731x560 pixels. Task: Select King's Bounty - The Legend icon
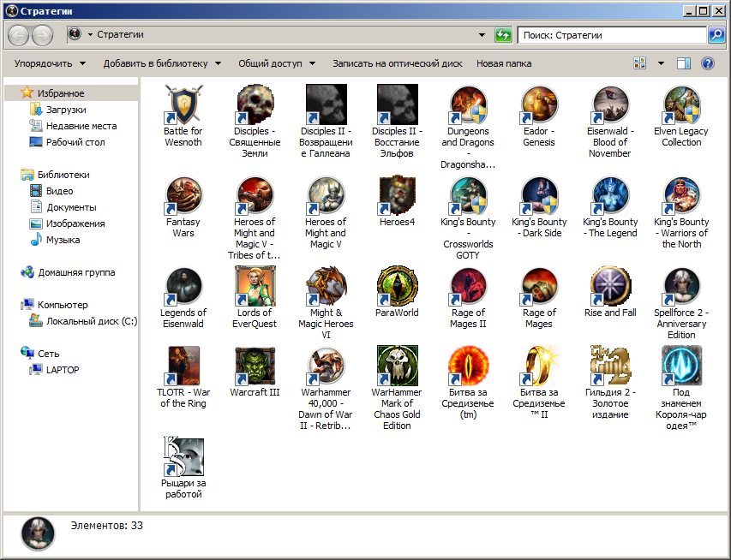click(x=610, y=195)
